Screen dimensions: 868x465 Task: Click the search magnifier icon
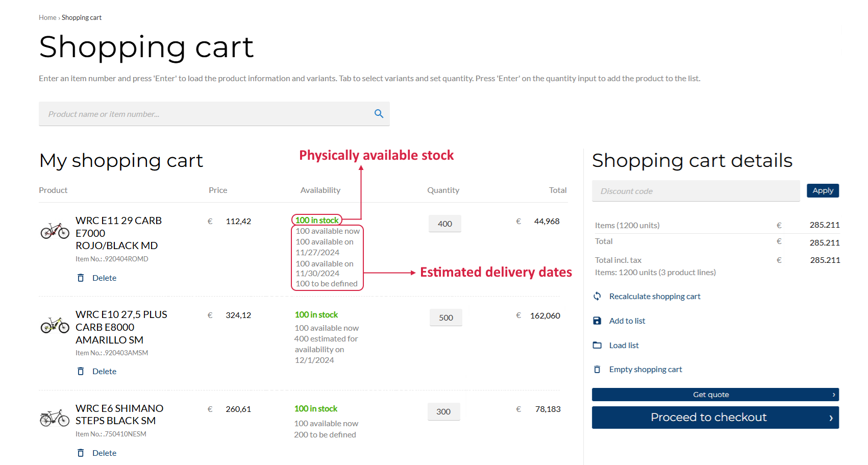(x=379, y=114)
